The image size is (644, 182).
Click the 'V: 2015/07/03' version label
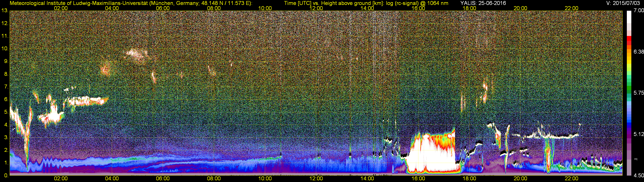(623, 3)
